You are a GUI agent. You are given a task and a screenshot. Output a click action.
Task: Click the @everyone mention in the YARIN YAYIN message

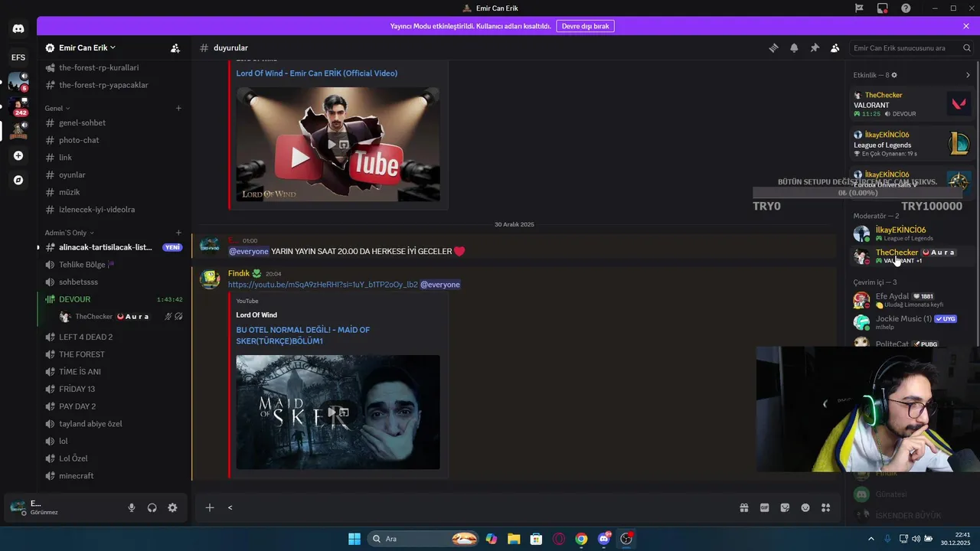[249, 251]
